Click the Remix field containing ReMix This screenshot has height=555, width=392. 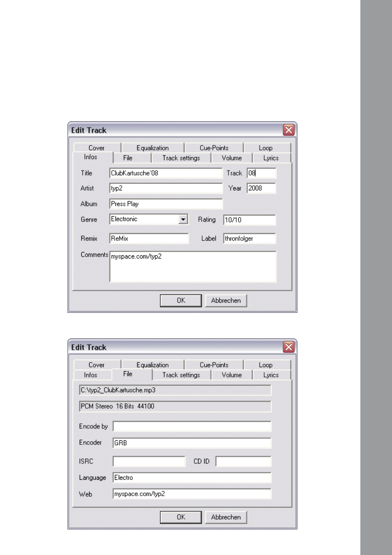pyautogui.click(x=149, y=238)
